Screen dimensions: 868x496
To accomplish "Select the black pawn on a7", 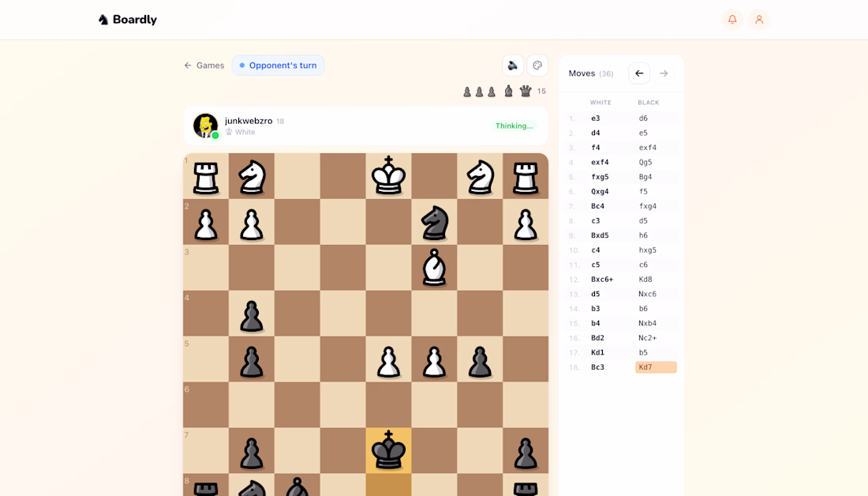I will point(526,450).
